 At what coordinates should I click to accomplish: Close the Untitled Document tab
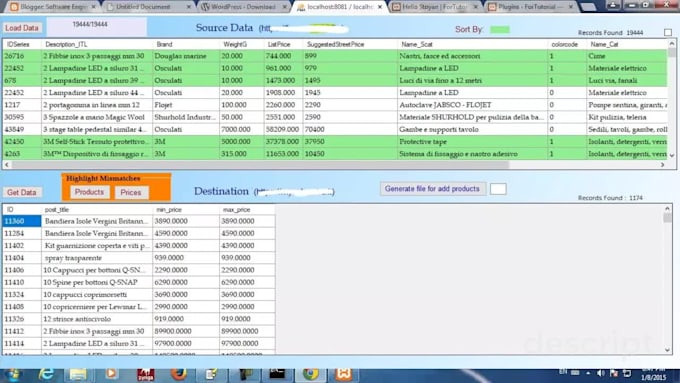click(189, 7)
